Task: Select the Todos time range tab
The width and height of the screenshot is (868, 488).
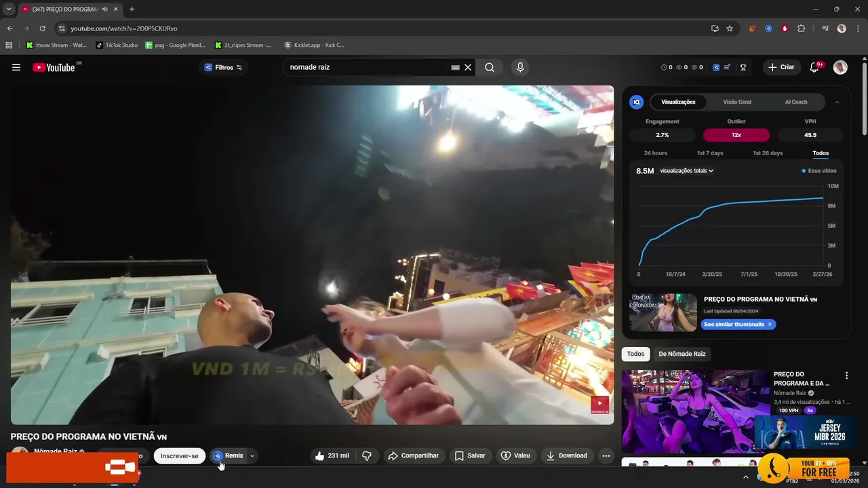Action: (x=821, y=153)
